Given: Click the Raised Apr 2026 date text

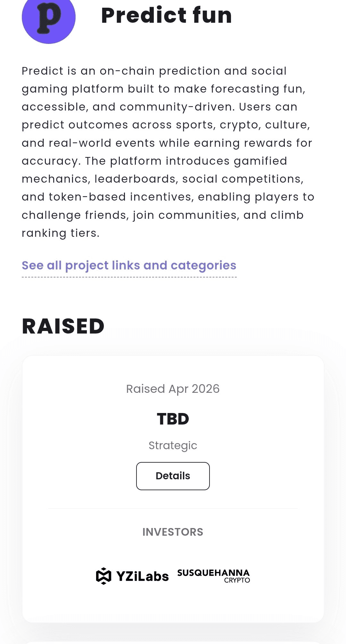Looking at the screenshot, I should coord(173,389).
